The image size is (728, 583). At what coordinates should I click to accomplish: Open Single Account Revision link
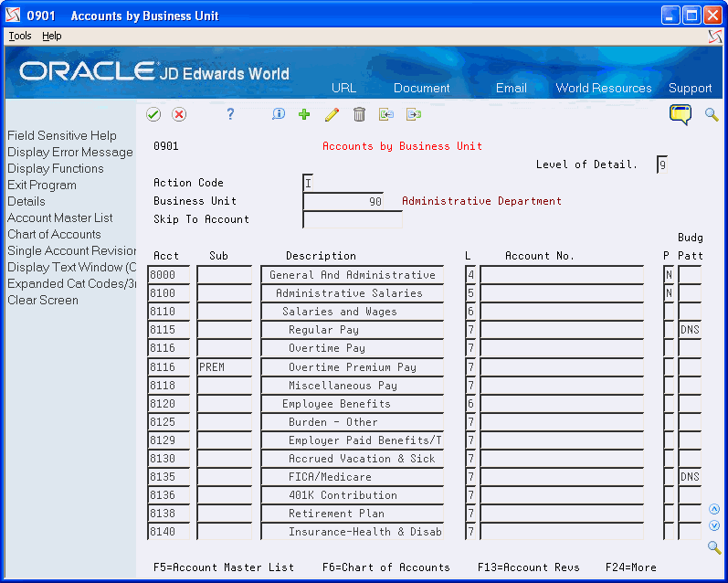[x=71, y=251]
